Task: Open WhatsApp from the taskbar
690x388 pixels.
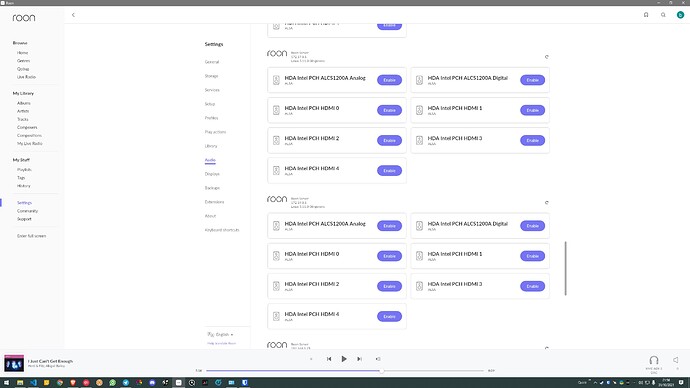Action: [112, 383]
